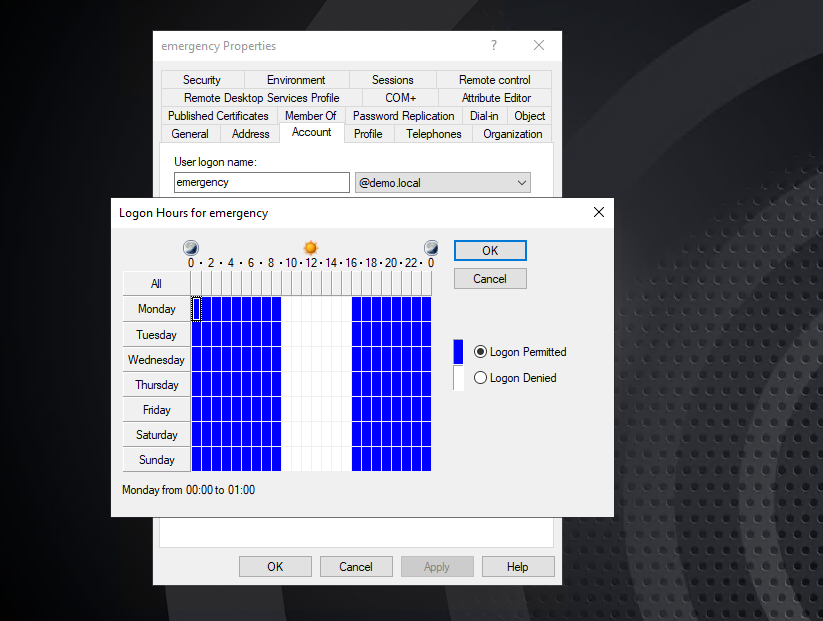Click the white Logon Denied color swatch
This screenshot has height=621, width=823.
point(458,378)
